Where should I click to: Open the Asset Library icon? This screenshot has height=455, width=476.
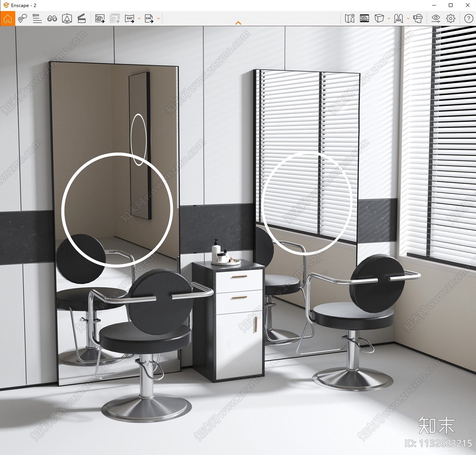(x=364, y=18)
